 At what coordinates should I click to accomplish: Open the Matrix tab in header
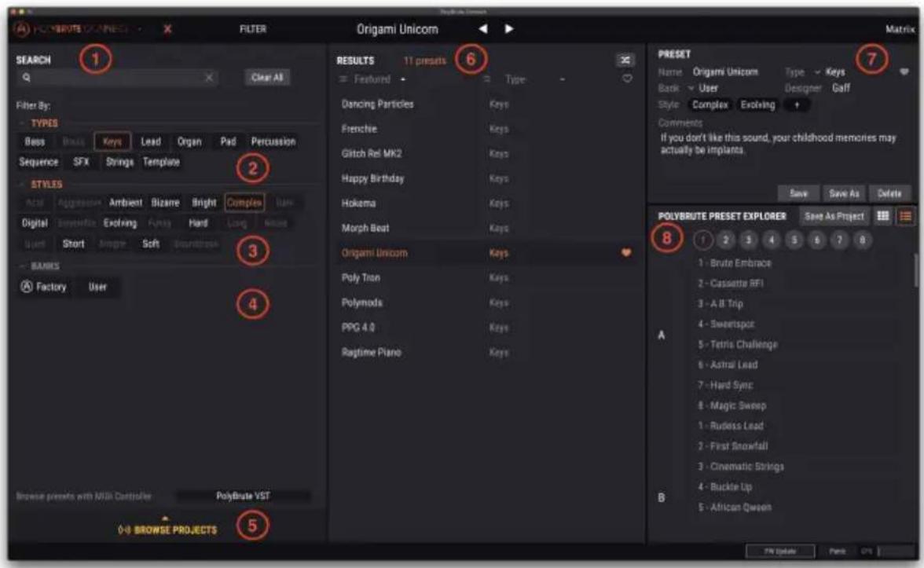[900, 29]
